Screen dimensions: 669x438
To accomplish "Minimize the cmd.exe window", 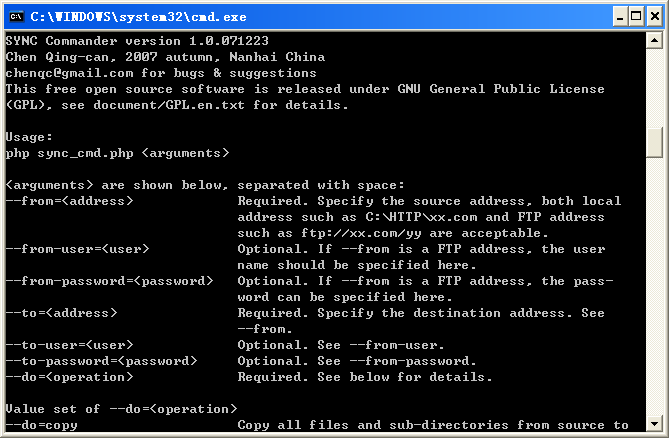I will coord(620,17).
